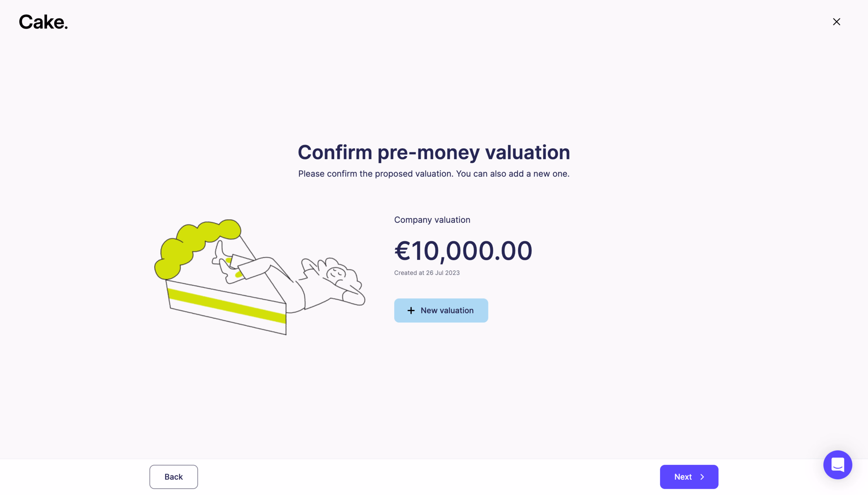Click the word "valuation" in the main heading
Image resolution: width=868 pixels, height=495 pixels.
[527, 152]
